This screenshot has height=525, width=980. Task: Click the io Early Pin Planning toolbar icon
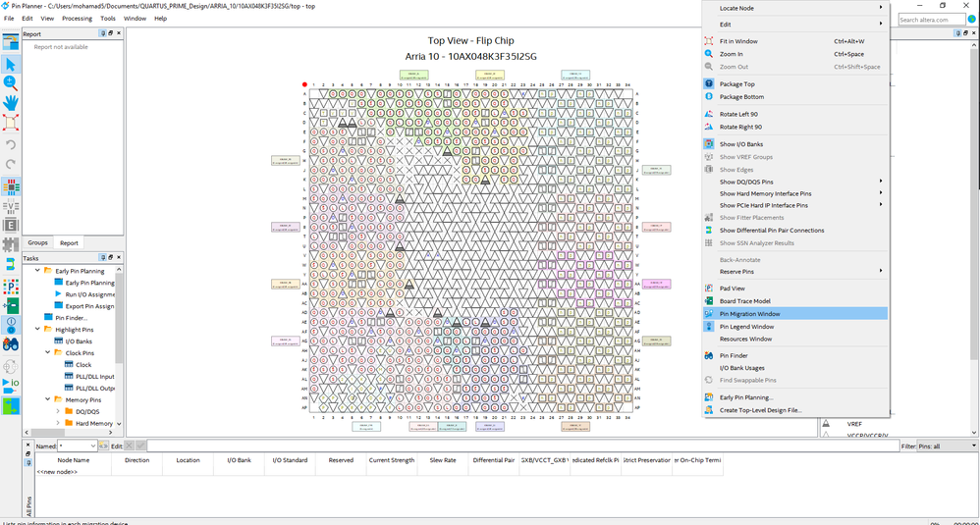pyautogui.click(x=11, y=386)
